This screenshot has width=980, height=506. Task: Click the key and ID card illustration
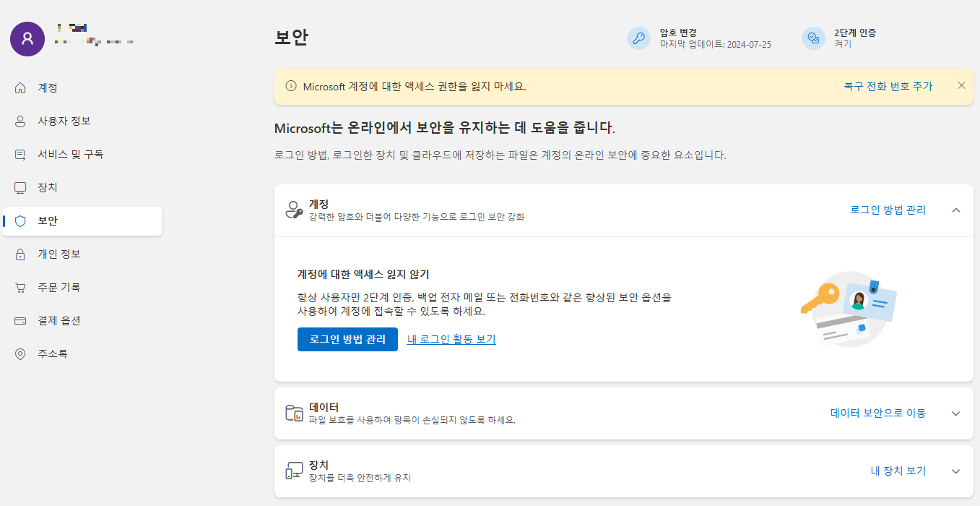849,309
